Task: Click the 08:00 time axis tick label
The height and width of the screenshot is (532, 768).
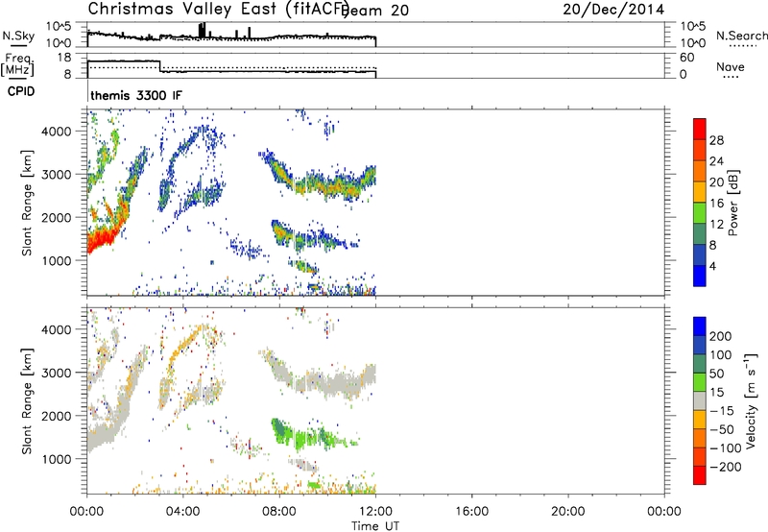Action: pyautogui.click(x=279, y=512)
